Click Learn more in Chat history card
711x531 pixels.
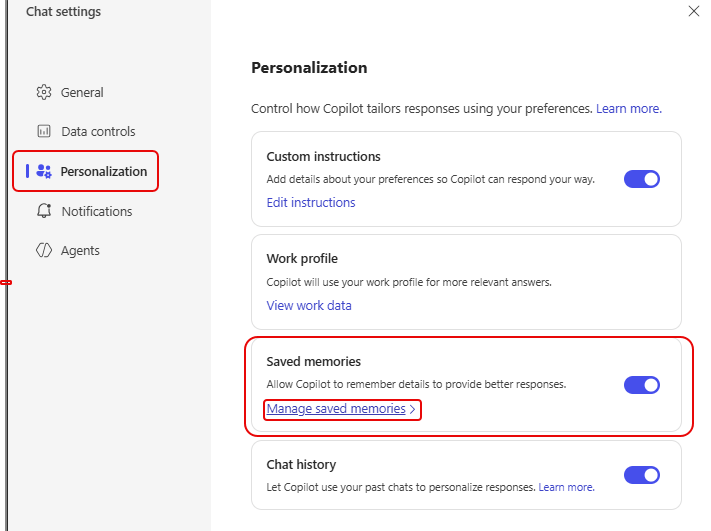point(567,488)
